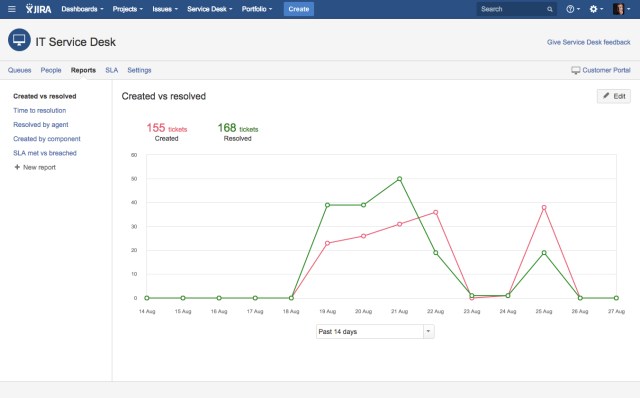Open the Past 14 days range dropdown
This screenshot has height=398, width=640.
pos(375,331)
